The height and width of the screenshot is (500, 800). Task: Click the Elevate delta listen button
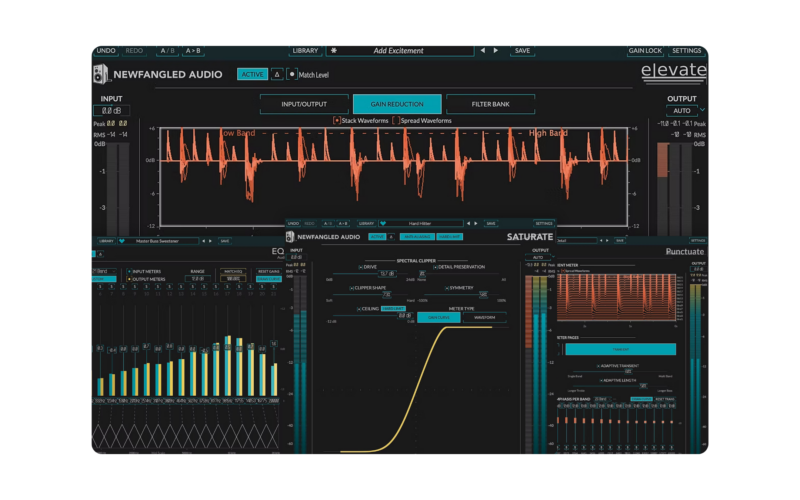277,74
